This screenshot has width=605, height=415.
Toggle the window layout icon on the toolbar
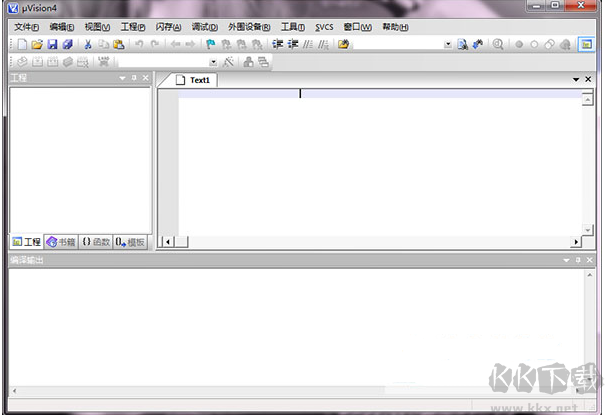coord(585,45)
